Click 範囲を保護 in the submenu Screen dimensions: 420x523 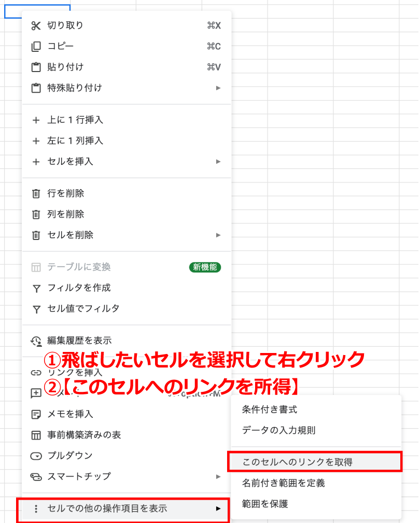click(x=265, y=504)
